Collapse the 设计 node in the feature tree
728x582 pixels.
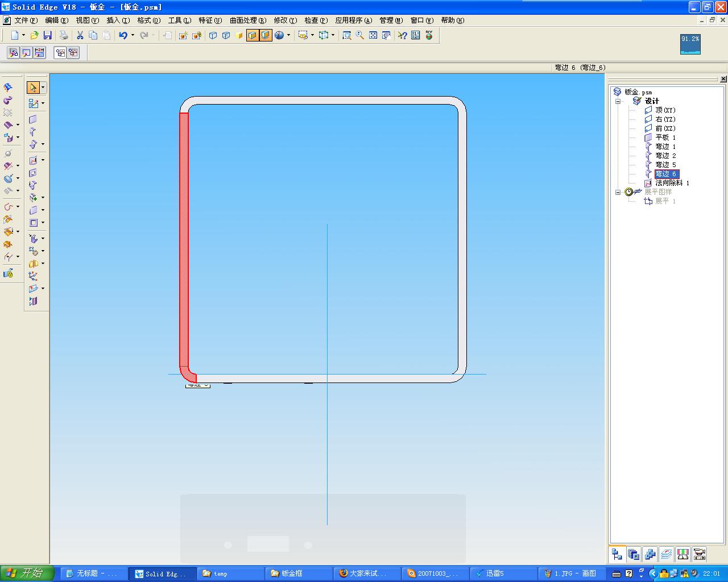[618, 101]
